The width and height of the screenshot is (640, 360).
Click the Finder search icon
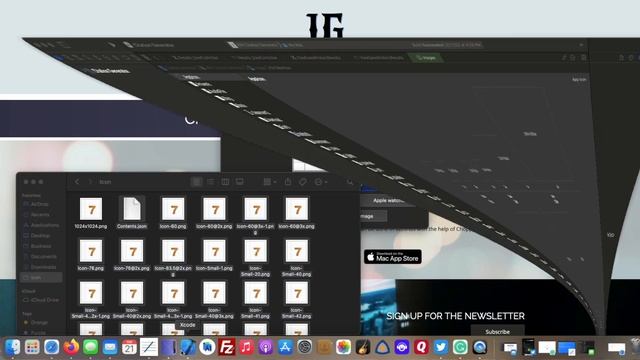click(x=350, y=182)
